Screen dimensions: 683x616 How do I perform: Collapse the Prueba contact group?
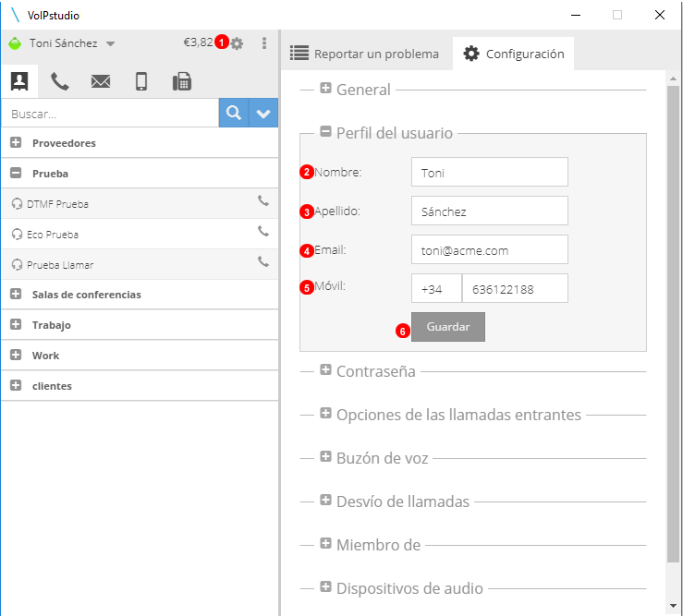click(x=16, y=173)
